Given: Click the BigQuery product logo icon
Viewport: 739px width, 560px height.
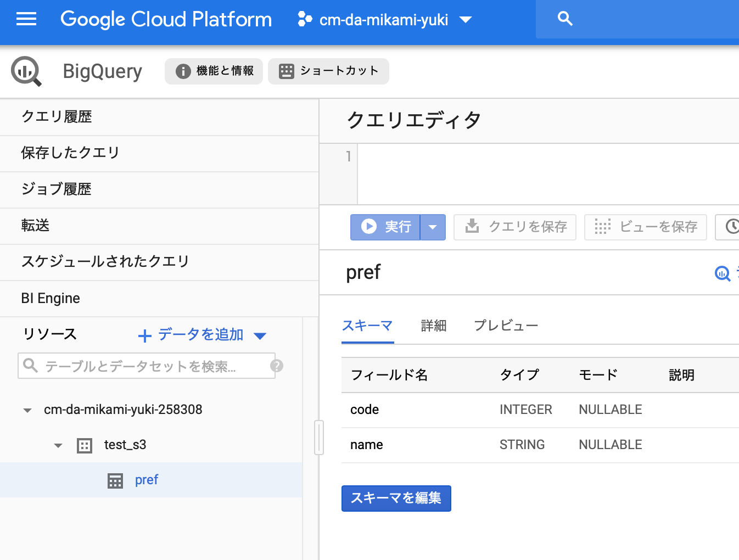Looking at the screenshot, I should [25, 71].
